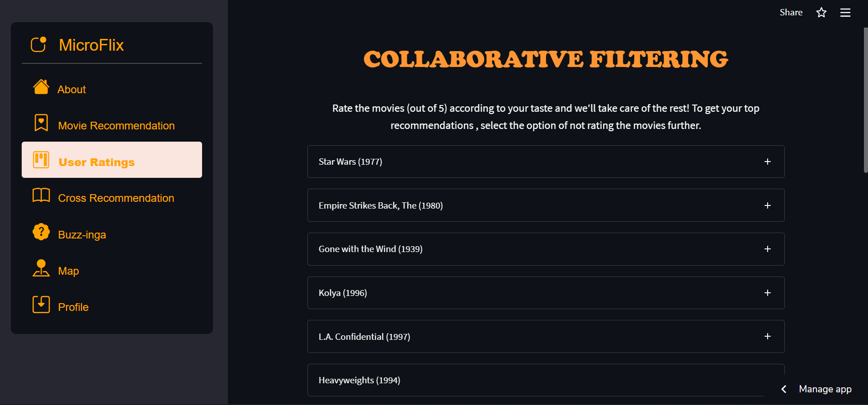
Task: Click the star favorite icon top right
Action: point(821,12)
